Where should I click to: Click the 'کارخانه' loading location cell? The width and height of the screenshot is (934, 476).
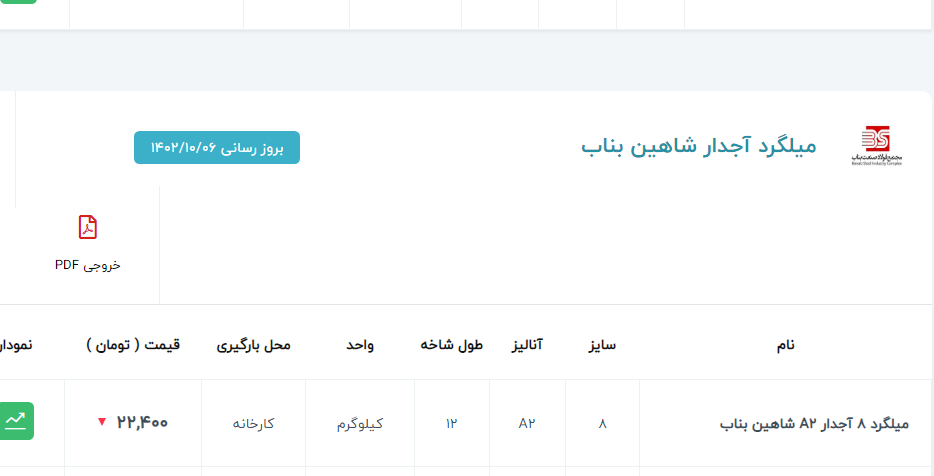(254, 424)
